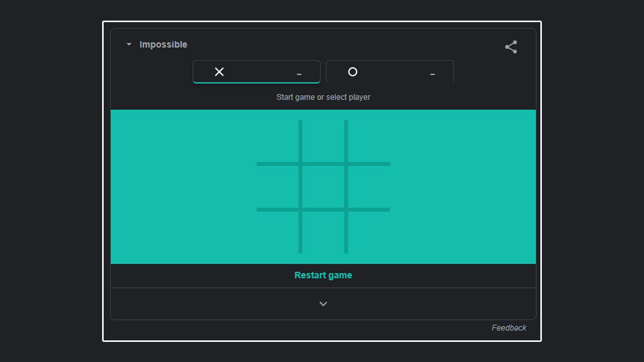Click Restart game
The height and width of the screenshot is (362, 644).
point(323,275)
